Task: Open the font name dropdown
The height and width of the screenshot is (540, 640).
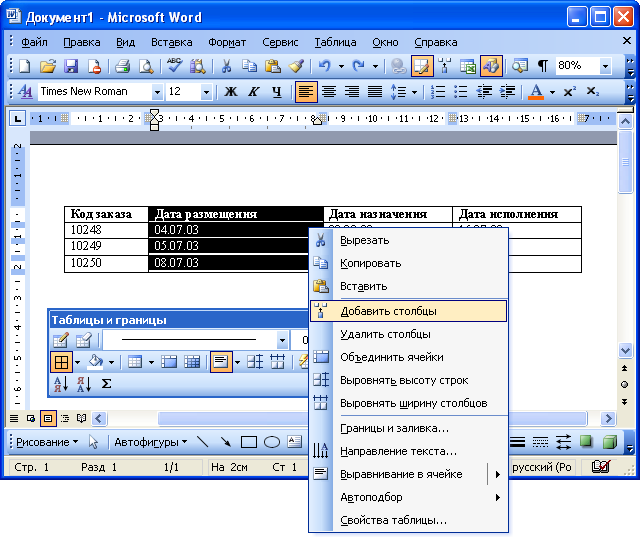Action: click(x=157, y=92)
